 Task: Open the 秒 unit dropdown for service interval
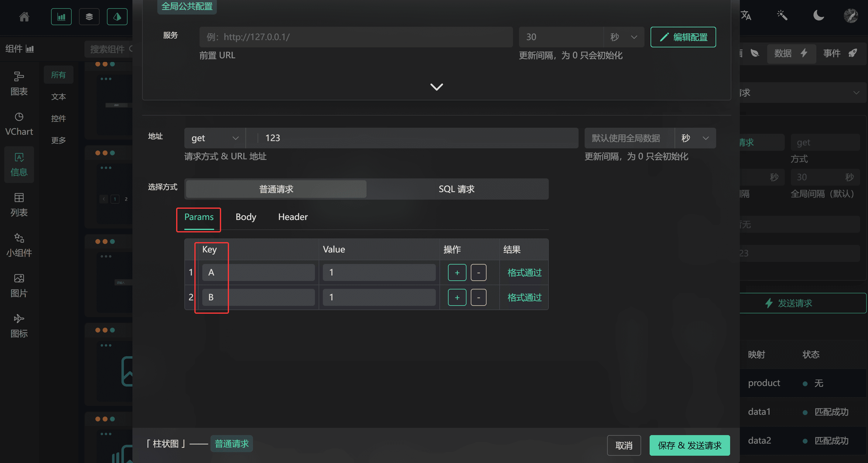click(624, 37)
